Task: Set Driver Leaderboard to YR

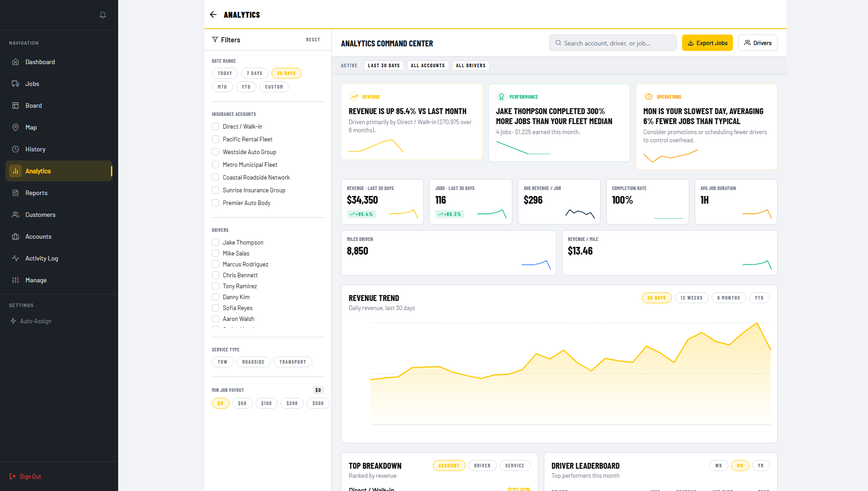Action: (761, 466)
